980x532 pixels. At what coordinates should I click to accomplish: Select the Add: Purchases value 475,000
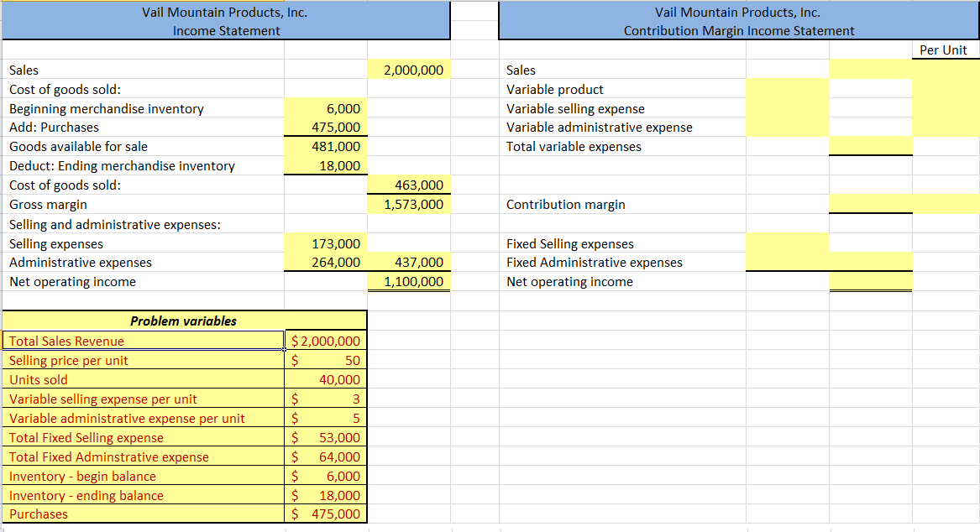coord(326,128)
